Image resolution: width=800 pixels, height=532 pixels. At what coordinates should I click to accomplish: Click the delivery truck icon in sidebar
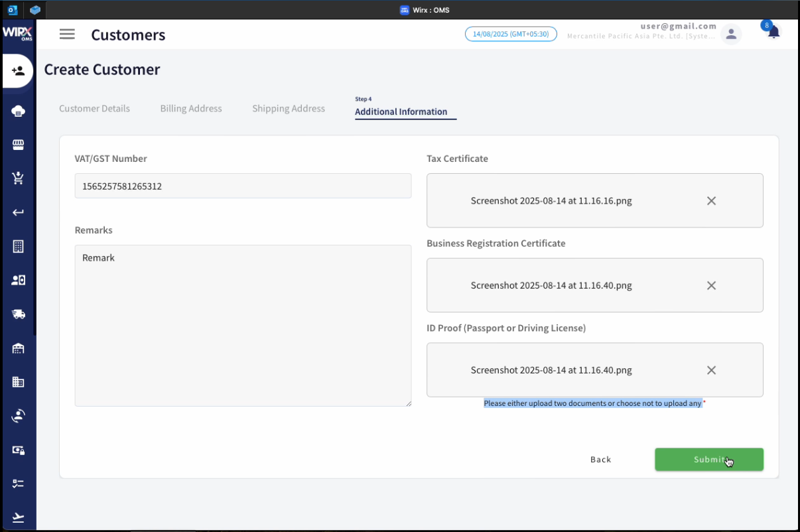coord(18,314)
